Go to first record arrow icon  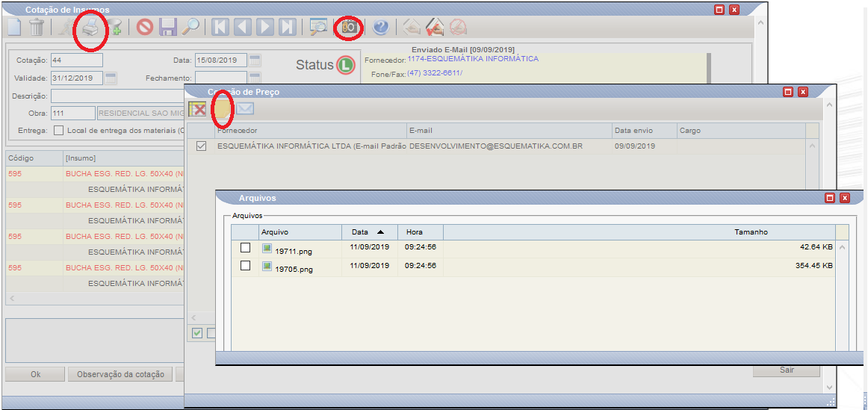pos(220,27)
